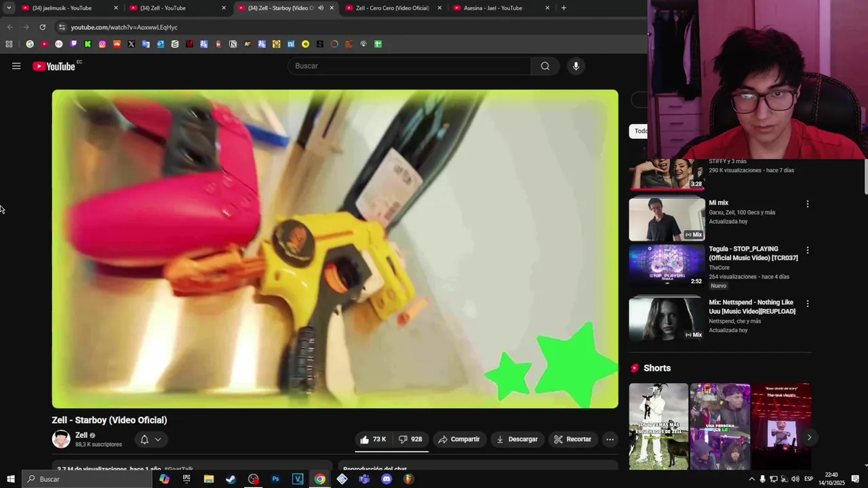Open the X (Twitter) bookmark icon
This screenshot has height=488, width=868.
pos(132,44)
